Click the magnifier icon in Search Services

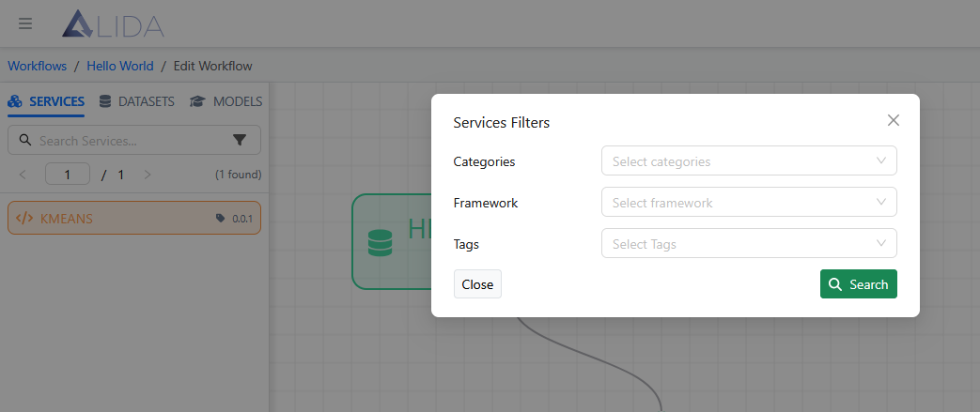(25, 140)
